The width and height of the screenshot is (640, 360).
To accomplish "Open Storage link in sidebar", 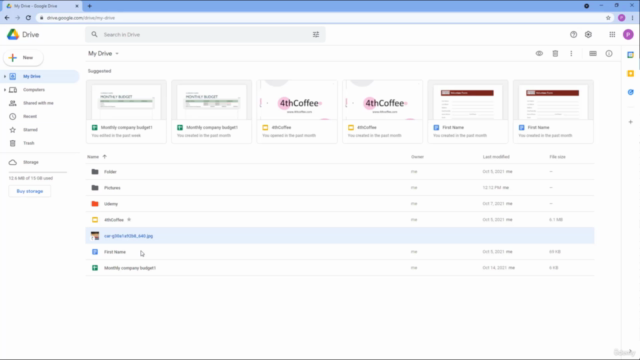I will (31, 162).
